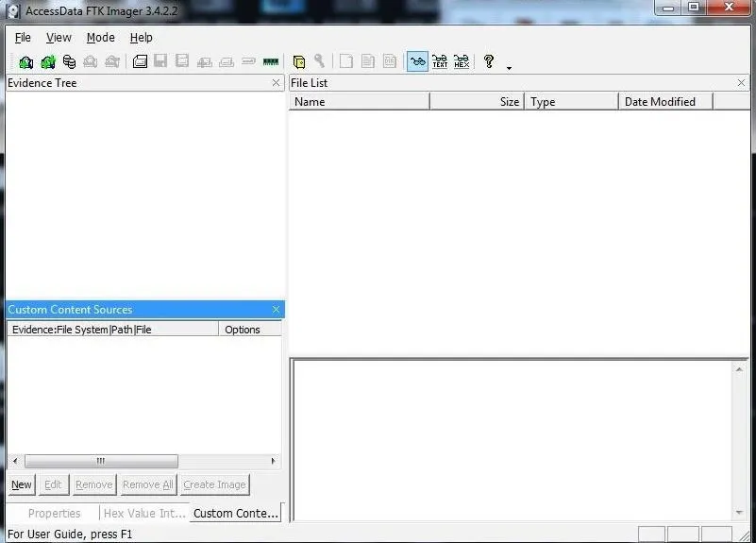Screen dimensions: 756x543
Task: Open the Mode menu
Action: click(x=101, y=38)
